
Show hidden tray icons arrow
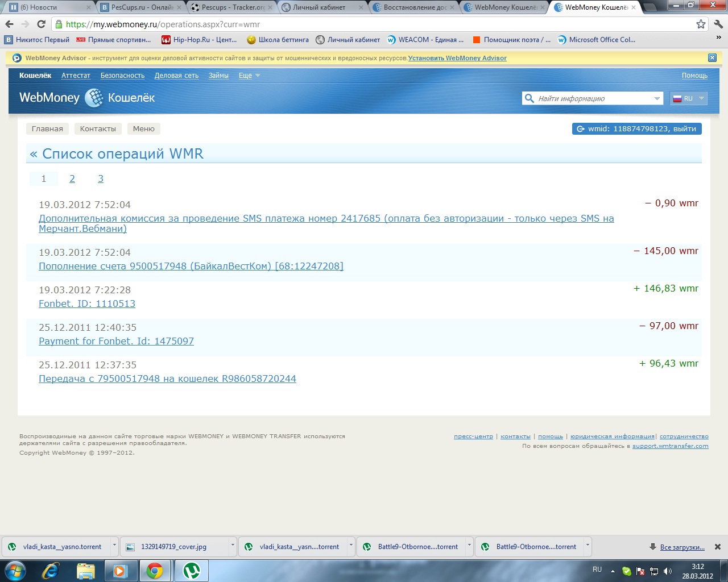pos(613,571)
